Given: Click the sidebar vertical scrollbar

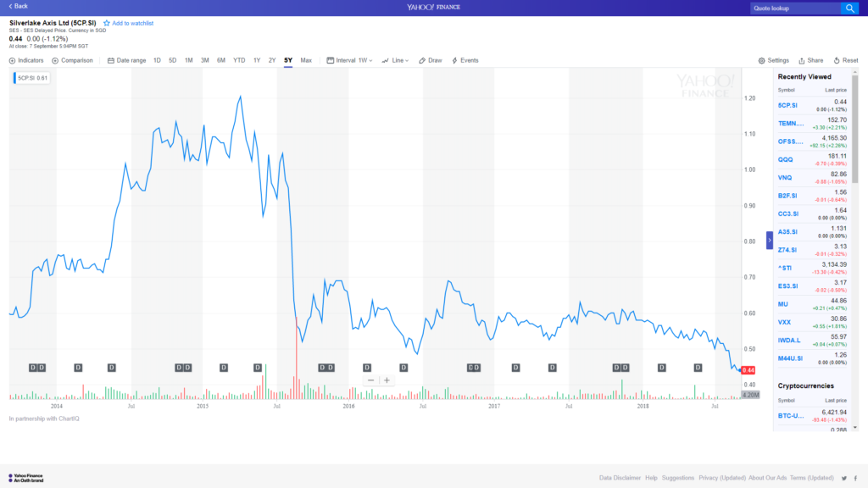Looking at the screenshot, I should click(854, 130).
